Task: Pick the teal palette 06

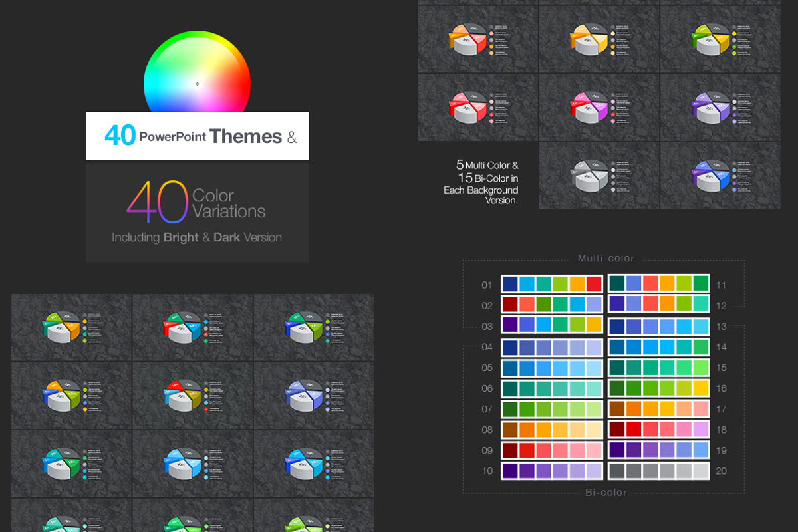Action: (x=552, y=388)
